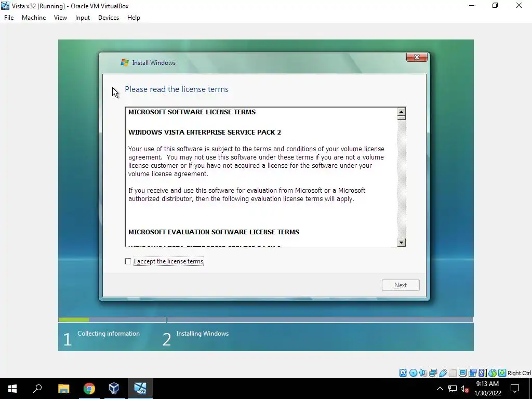Click the virtualization CPU indicator icon

(483, 373)
